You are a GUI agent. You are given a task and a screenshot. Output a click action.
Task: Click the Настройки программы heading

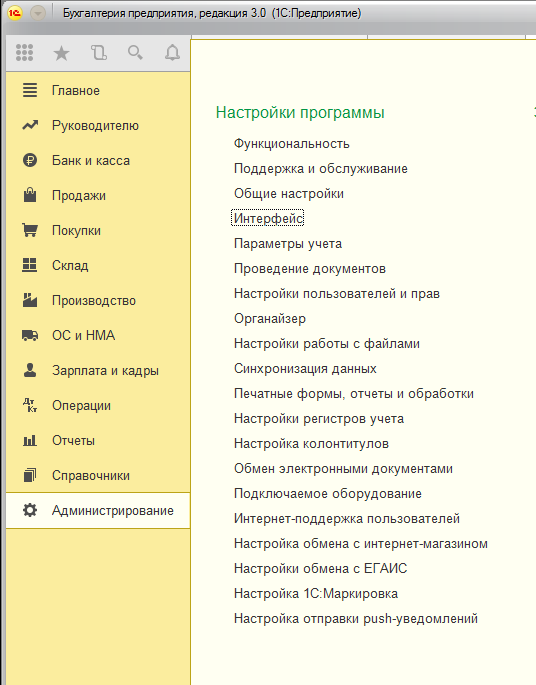(x=300, y=113)
